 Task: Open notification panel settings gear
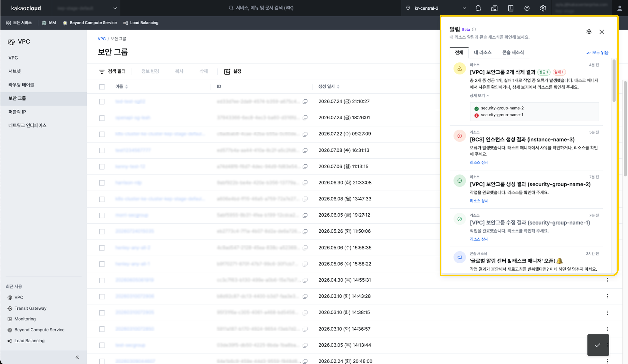click(x=589, y=32)
